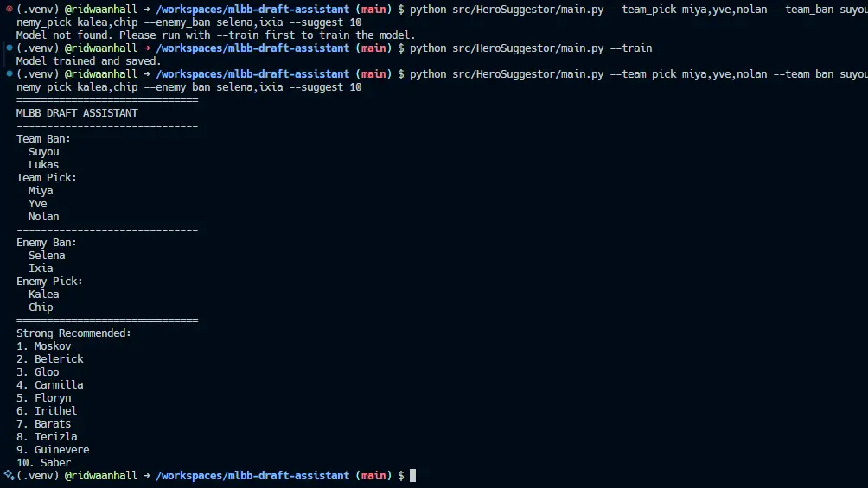
Task: Click recommendation '6. Irithel'
Action: (47, 410)
